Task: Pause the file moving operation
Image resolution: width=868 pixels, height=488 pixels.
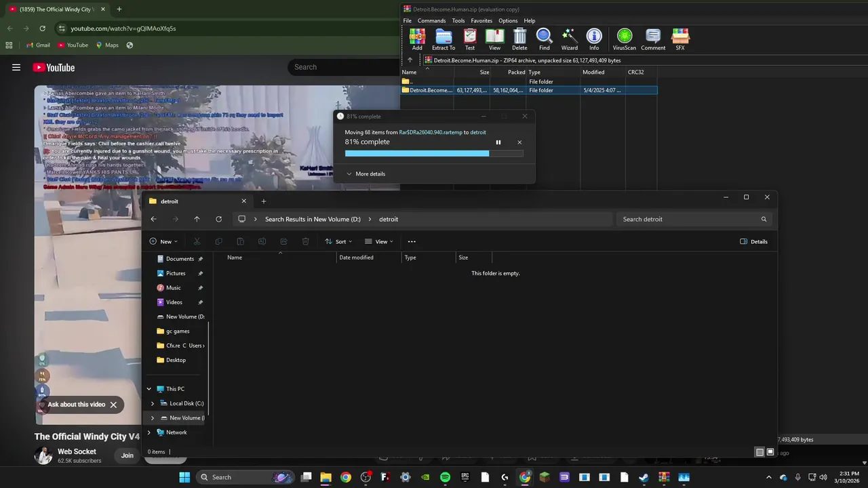Action: click(498, 142)
